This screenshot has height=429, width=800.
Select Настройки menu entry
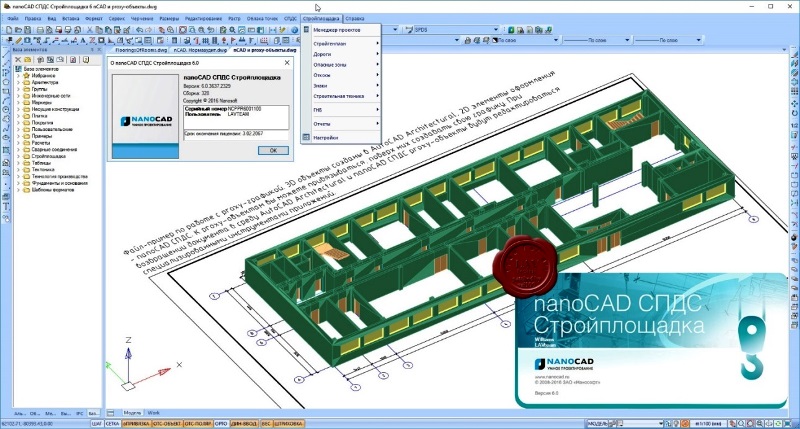(326, 138)
